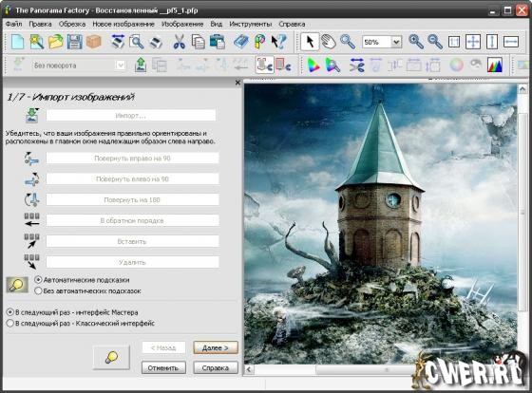The height and width of the screenshot is (393, 532).
Task: Click the colorful P toolbar icon
Action: 260,42
